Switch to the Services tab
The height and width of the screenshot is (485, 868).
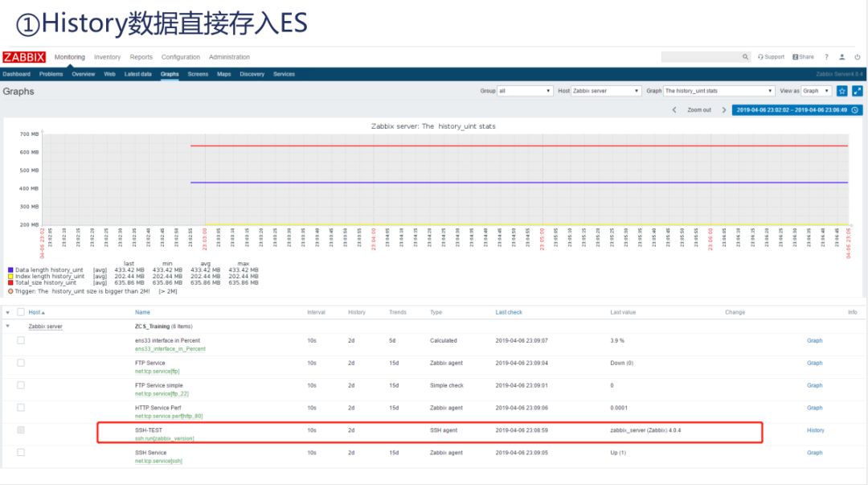(284, 74)
